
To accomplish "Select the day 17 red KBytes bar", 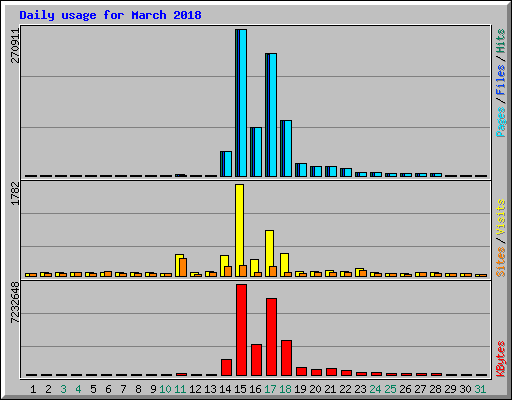I will (271, 337).
